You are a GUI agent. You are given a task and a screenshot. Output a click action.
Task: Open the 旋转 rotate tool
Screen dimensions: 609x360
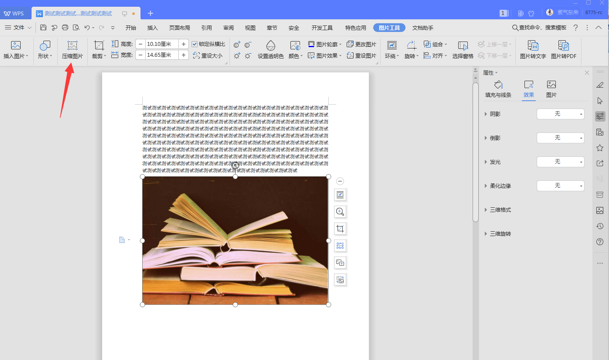point(411,49)
